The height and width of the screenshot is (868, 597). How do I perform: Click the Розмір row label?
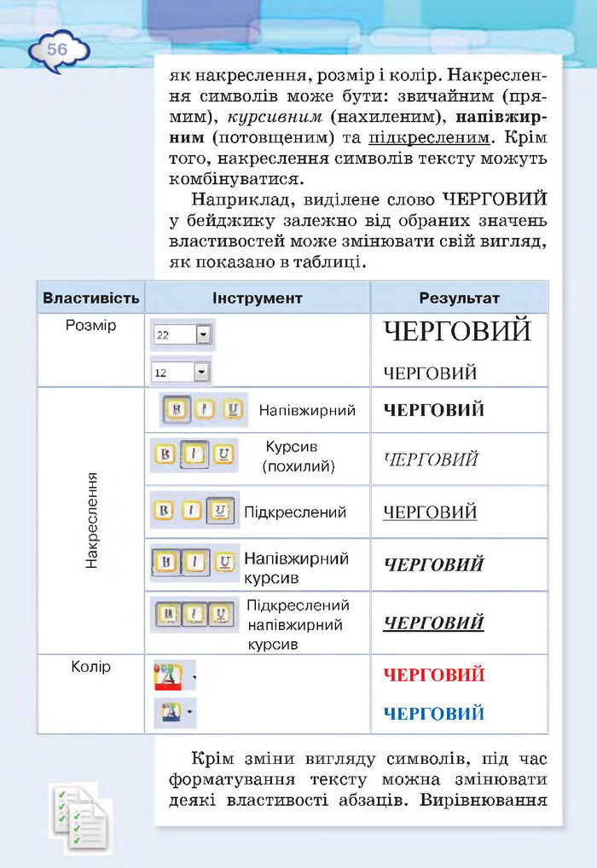click(90, 325)
